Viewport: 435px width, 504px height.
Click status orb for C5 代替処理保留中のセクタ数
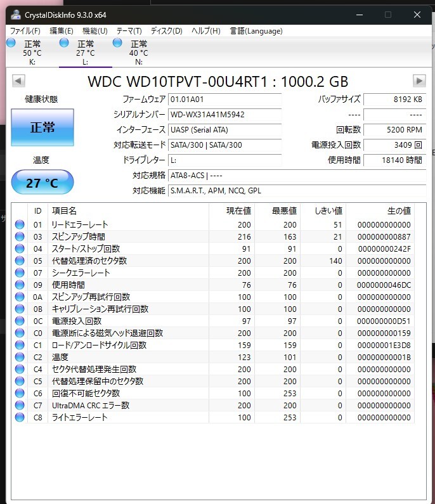[20, 381]
